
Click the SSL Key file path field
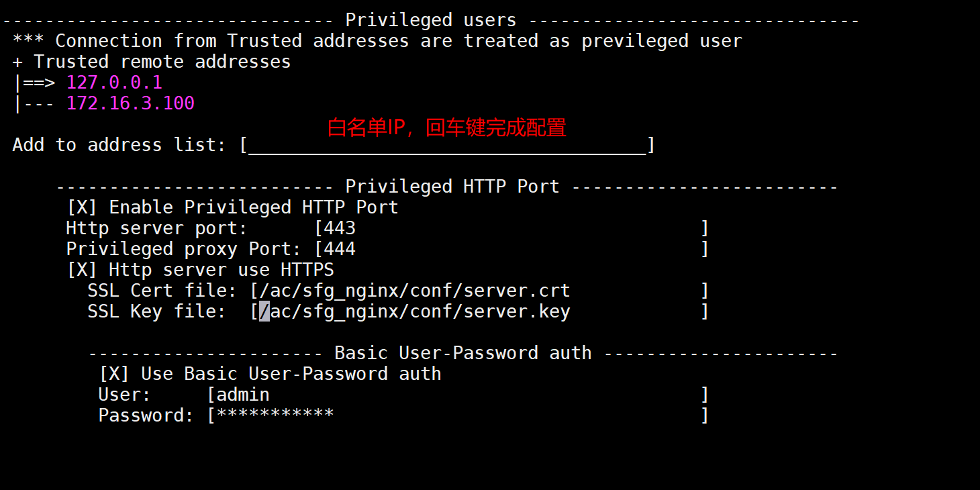[x=480, y=311]
